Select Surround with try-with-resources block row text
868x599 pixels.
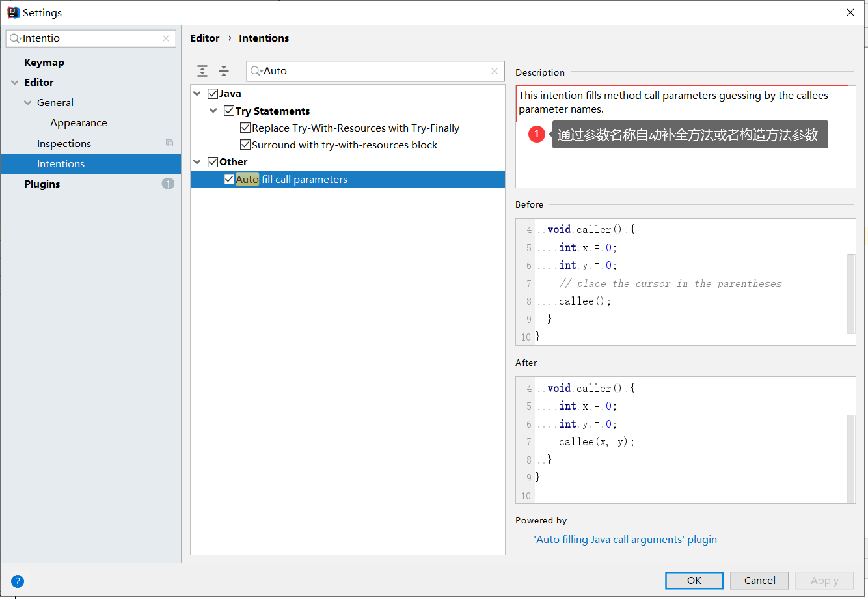click(x=345, y=145)
